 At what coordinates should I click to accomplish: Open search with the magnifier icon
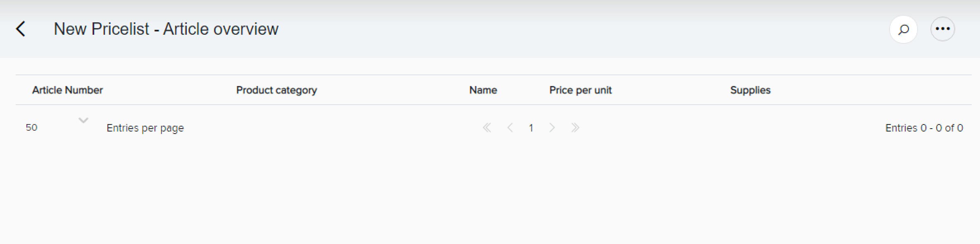[x=904, y=29]
